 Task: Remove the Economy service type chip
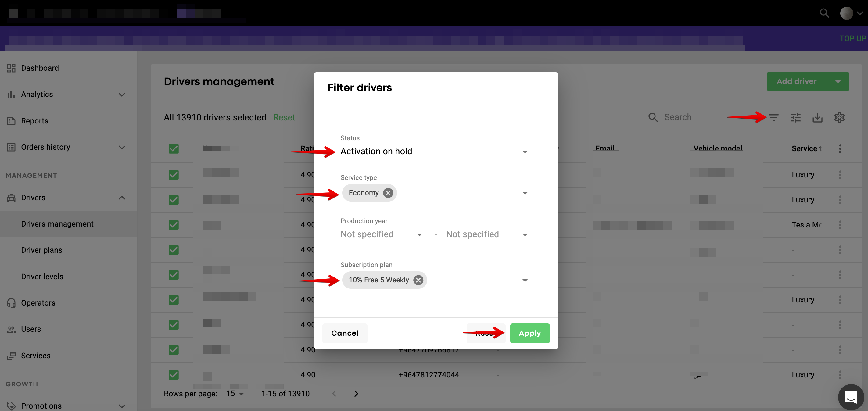388,193
